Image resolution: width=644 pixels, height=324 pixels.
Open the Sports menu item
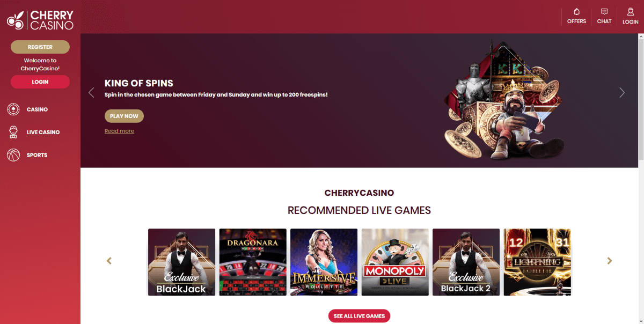point(37,155)
